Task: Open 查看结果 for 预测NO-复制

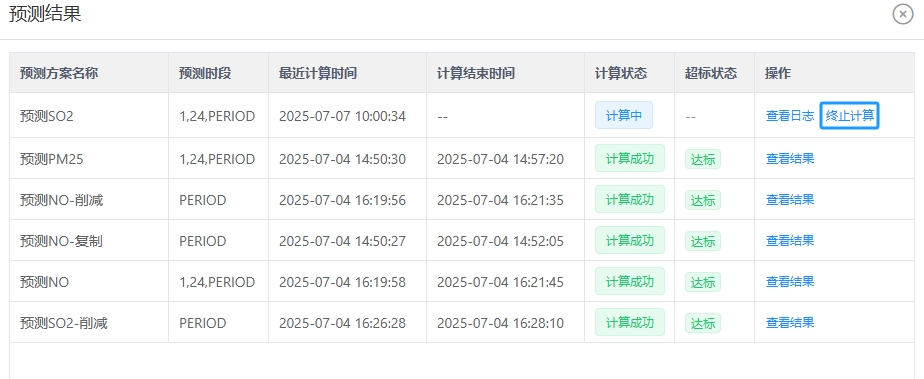Action: [790, 240]
